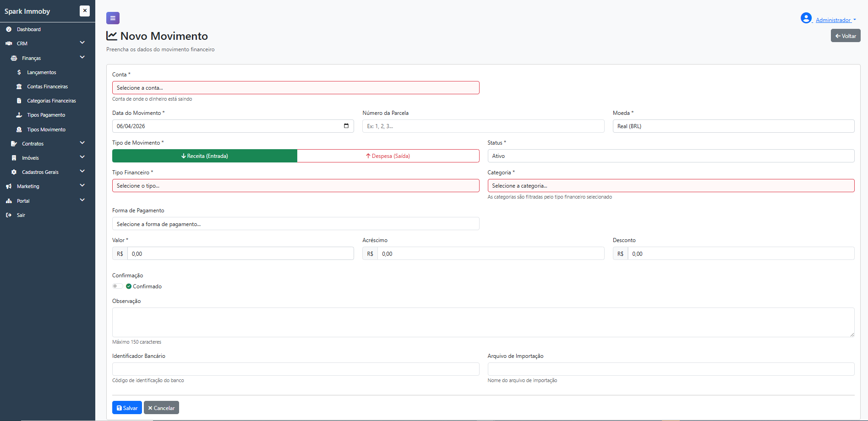Click the document icon for Categorias Financeiras

tap(19, 101)
